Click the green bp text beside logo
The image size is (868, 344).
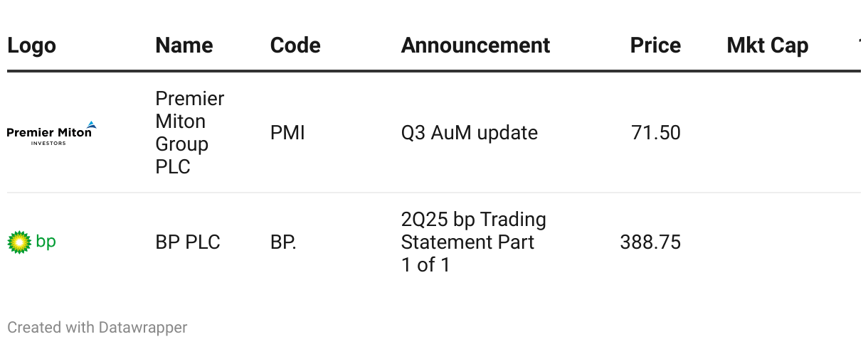point(46,242)
